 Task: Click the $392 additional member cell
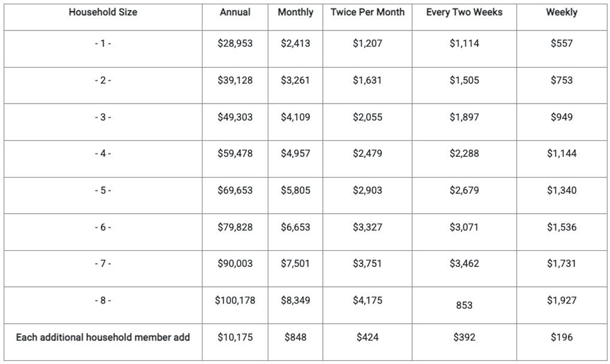464,337
